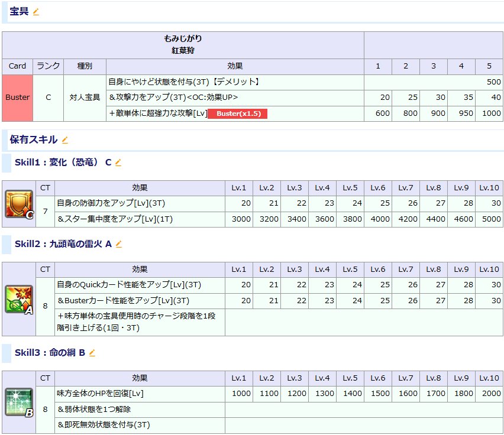Image resolution: width=504 pixels, height=435 pixels.
Task: Click the edit pencil next to Skill2 九頭竜の雷火 A
Action: [x=119, y=244]
